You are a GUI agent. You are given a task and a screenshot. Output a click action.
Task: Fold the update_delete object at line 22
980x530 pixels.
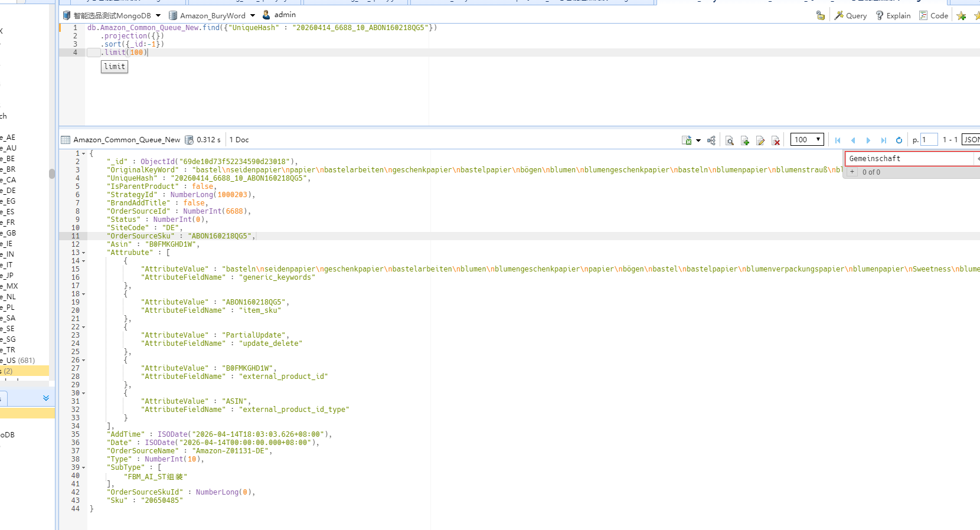(84, 327)
